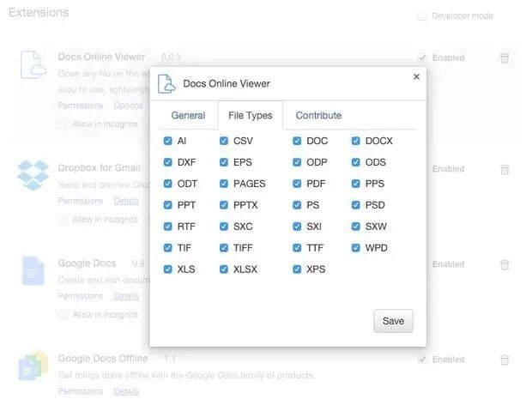Disable the PPT checkbox
Screen dimensions: 532x399
(x=168, y=205)
